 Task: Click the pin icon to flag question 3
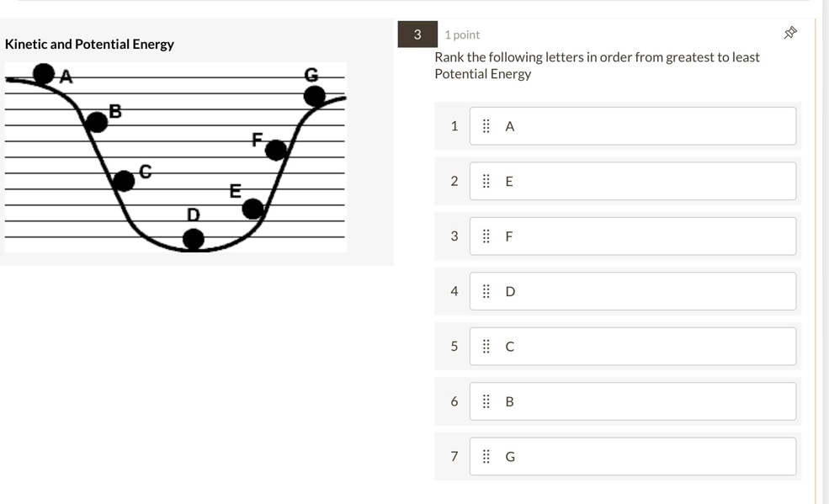[x=789, y=32]
